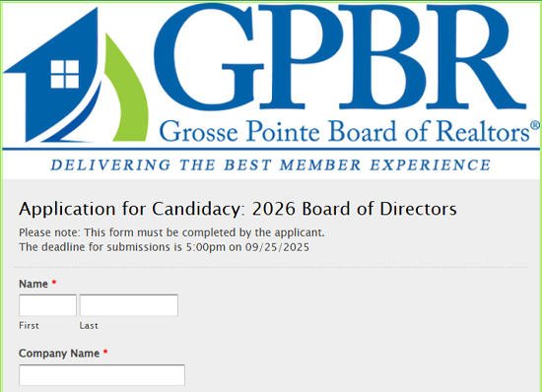The image size is (542, 392).
Task: Click the 'First' sublabel under name box
Action: point(29,326)
